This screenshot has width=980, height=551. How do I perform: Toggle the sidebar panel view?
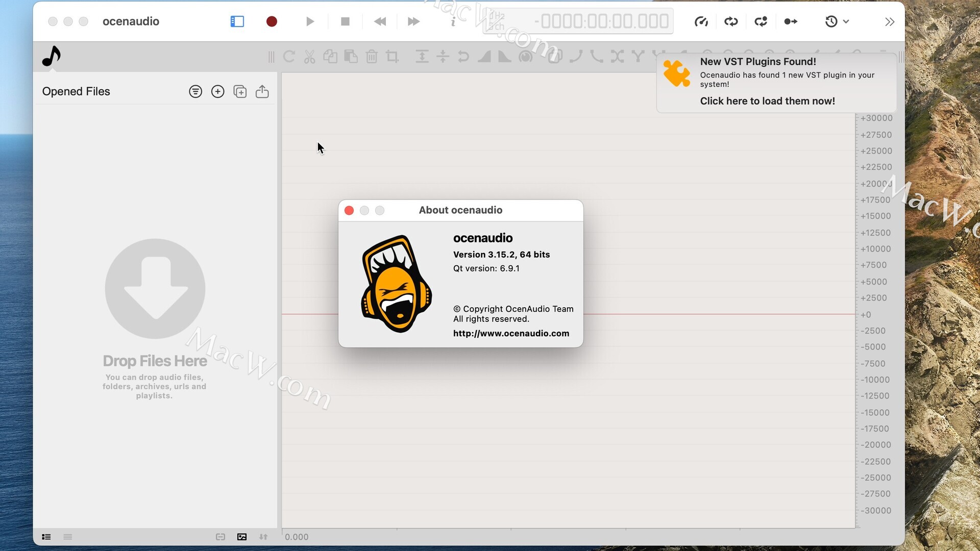pyautogui.click(x=237, y=21)
